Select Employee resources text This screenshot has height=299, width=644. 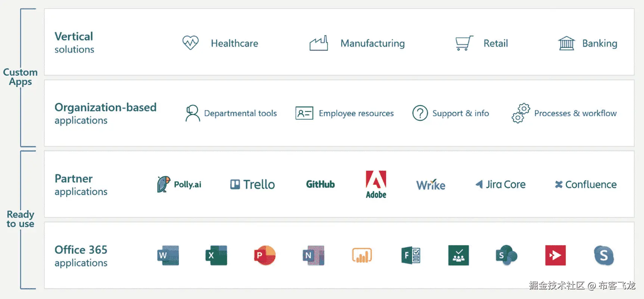pyautogui.click(x=356, y=113)
